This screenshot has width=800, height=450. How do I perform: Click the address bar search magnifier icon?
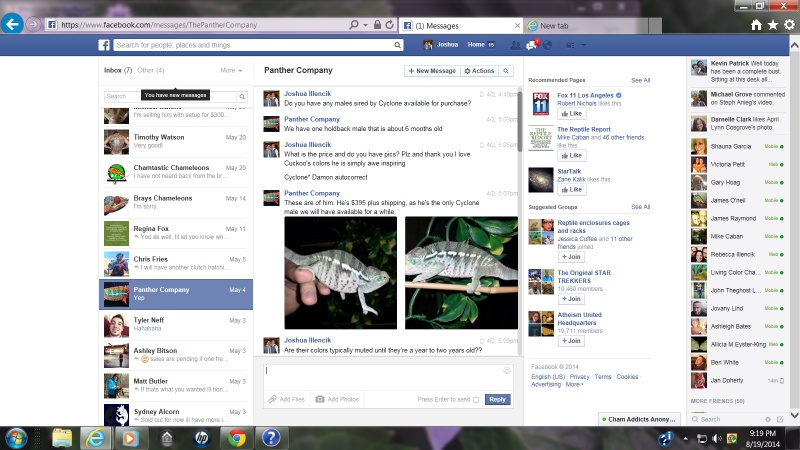pyautogui.click(x=354, y=24)
